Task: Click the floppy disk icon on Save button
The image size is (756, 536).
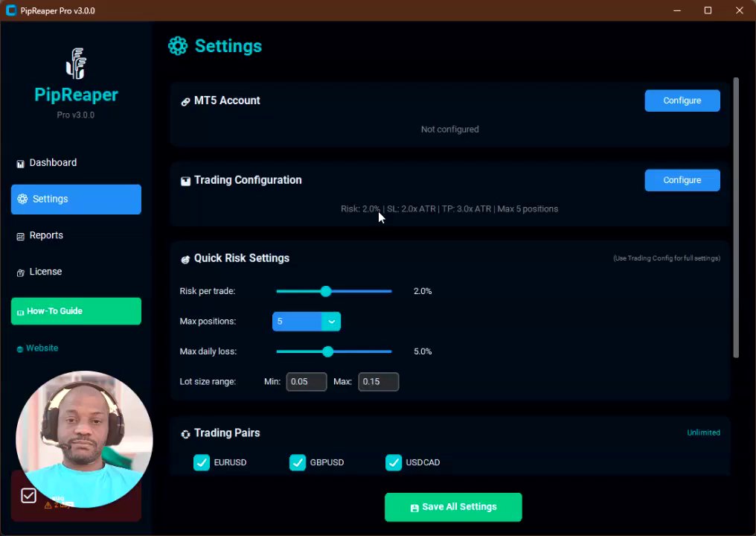Action: 414,508
